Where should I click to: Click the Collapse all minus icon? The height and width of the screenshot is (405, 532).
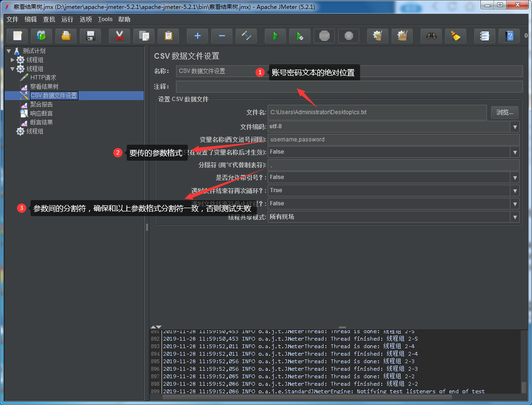[x=222, y=36]
